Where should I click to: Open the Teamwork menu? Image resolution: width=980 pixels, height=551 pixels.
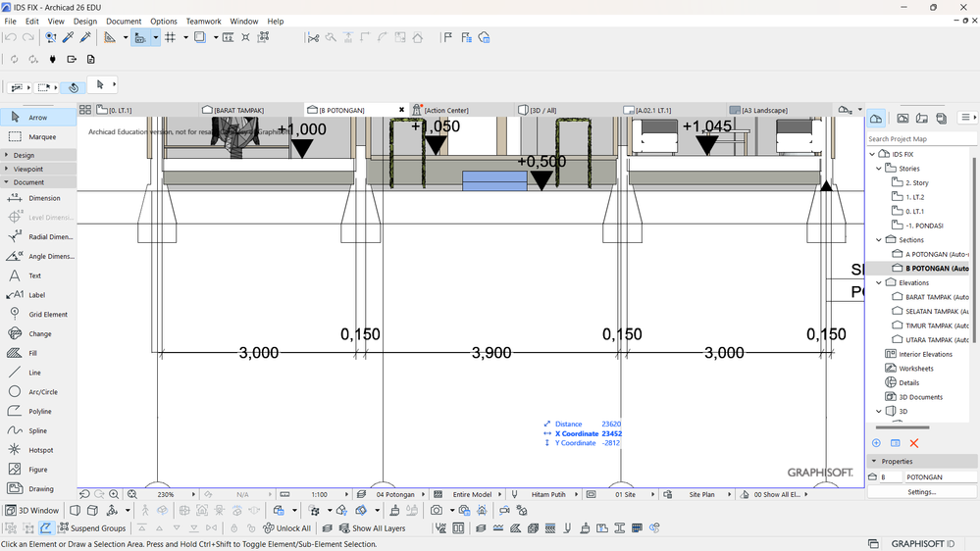(x=203, y=21)
